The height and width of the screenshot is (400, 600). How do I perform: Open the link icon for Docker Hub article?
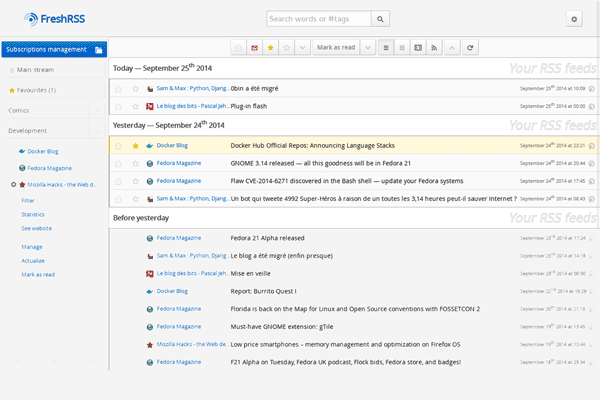point(592,145)
